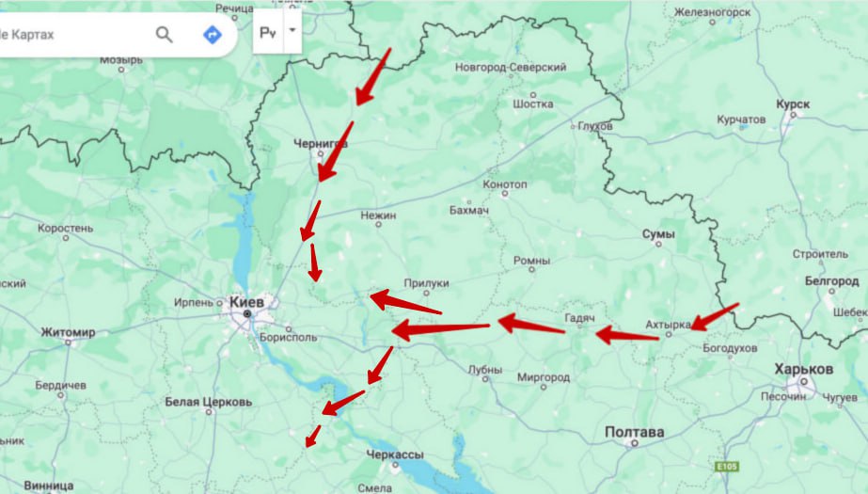Viewport: 868px width, 494px height.
Task: Select the Белгород city marker
Action: pos(831,292)
